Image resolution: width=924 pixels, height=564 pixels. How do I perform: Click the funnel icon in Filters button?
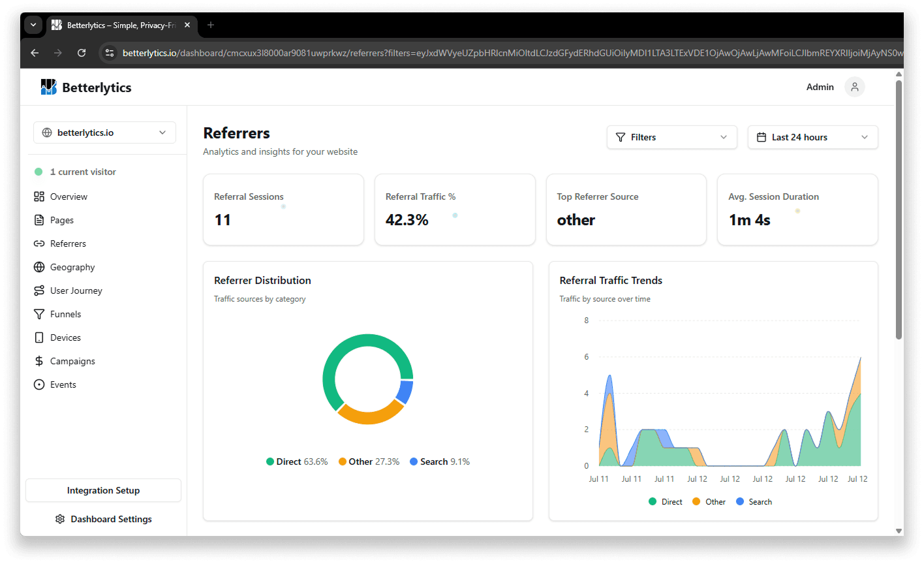point(621,137)
